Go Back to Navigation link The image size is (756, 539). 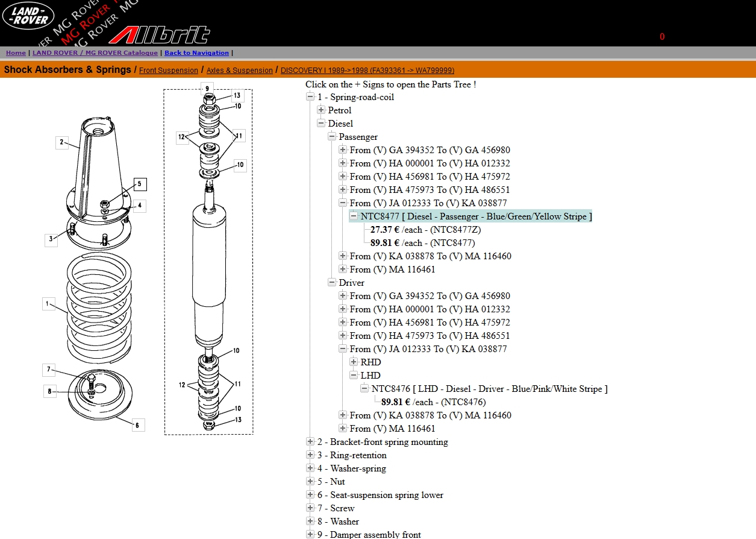[x=196, y=53]
